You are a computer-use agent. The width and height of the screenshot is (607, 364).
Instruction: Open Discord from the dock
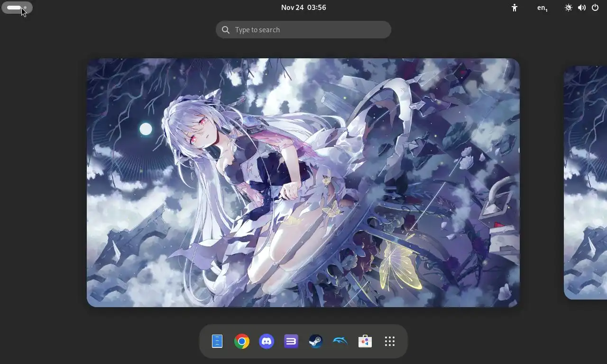tap(267, 341)
